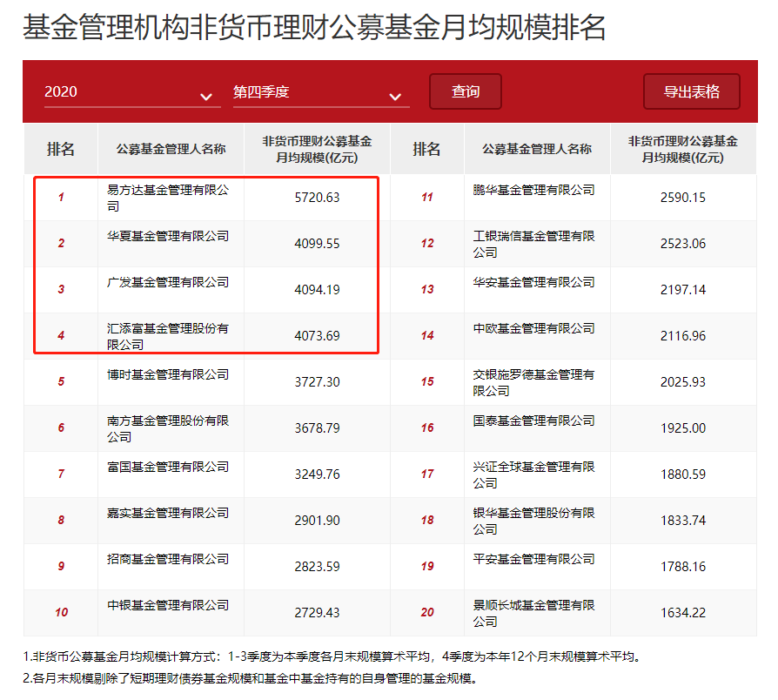This screenshot has height=700, width=778.
Task: Click rank number 20
Action: tap(427, 613)
